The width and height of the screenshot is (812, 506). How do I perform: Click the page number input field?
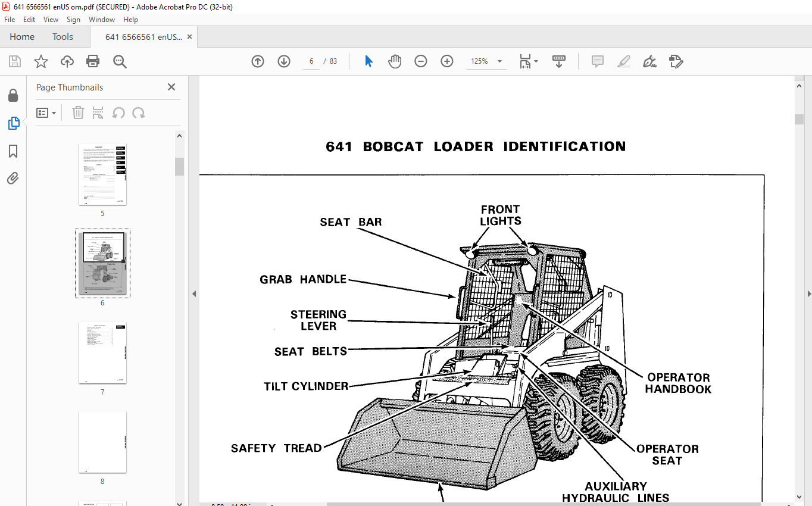coord(311,61)
